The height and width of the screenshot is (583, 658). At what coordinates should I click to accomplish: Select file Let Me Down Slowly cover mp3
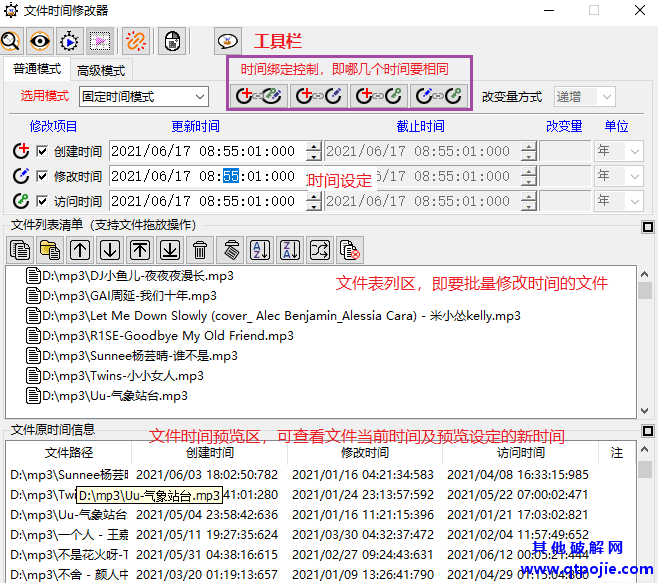(x=273, y=316)
